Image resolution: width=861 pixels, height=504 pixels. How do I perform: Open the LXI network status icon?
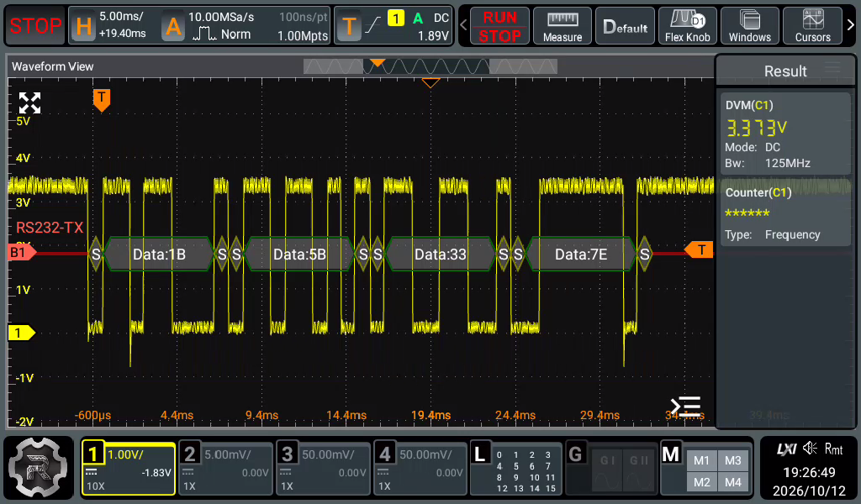[786, 449]
